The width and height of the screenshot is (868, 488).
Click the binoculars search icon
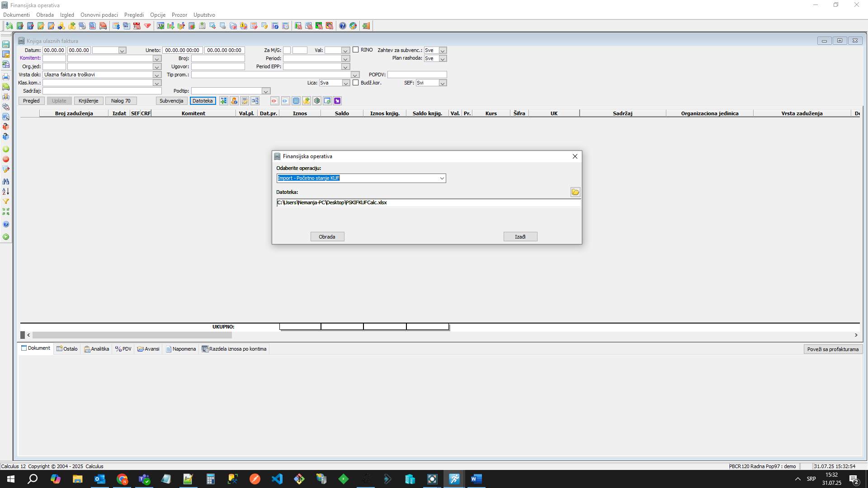6,181
